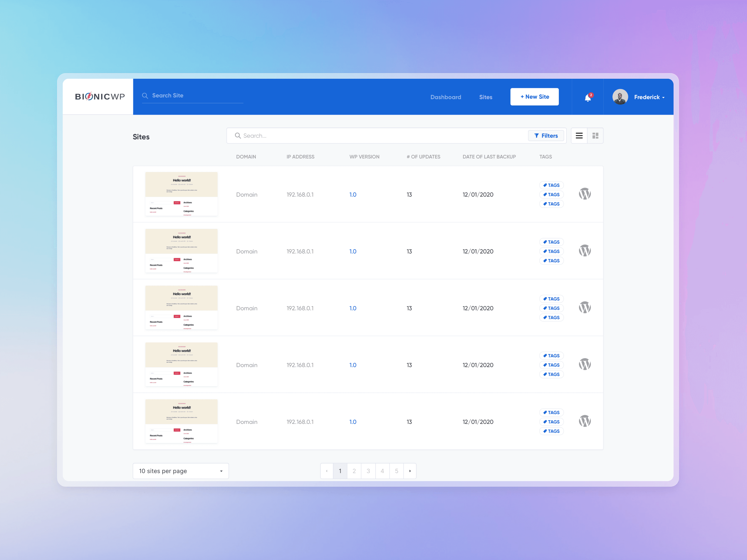Open the Dashboard nav item

[x=445, y=97]
